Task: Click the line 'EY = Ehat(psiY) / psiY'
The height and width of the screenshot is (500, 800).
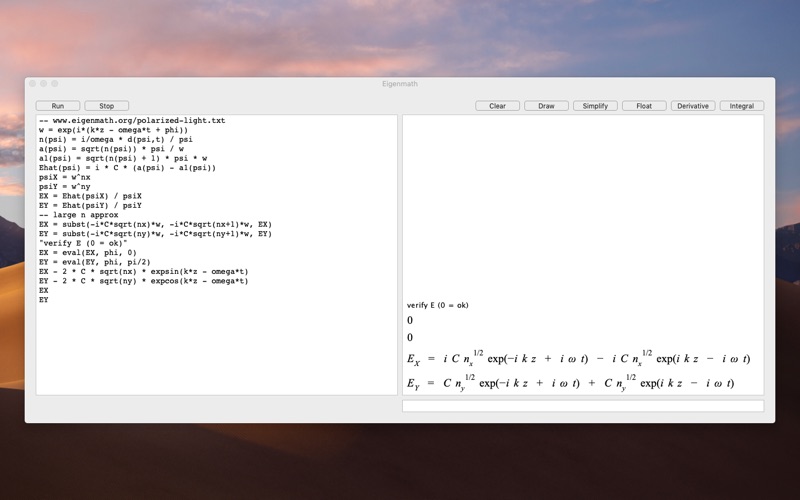Action: click(x=90, y=206)
